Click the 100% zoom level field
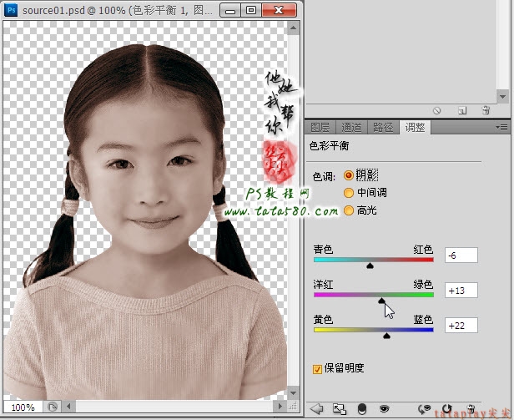 (x=23, y=407)
